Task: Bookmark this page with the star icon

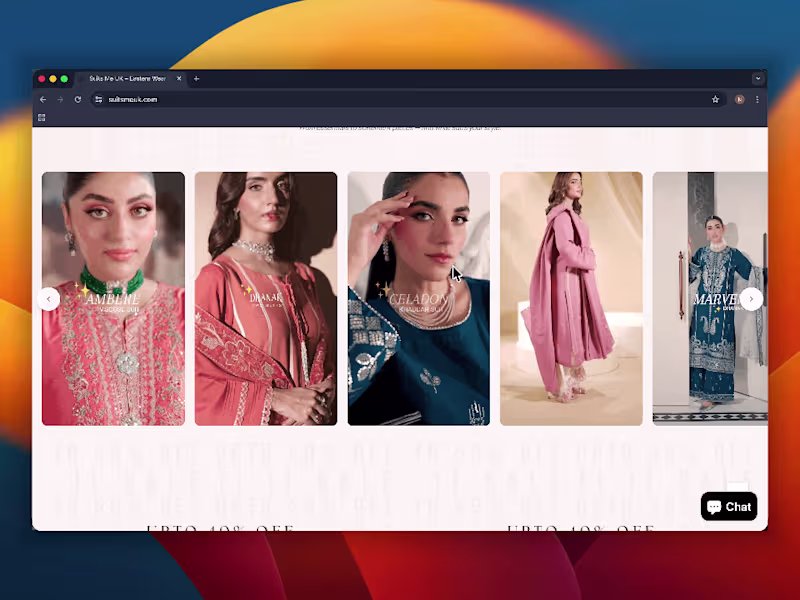Action: pos(715,99)
